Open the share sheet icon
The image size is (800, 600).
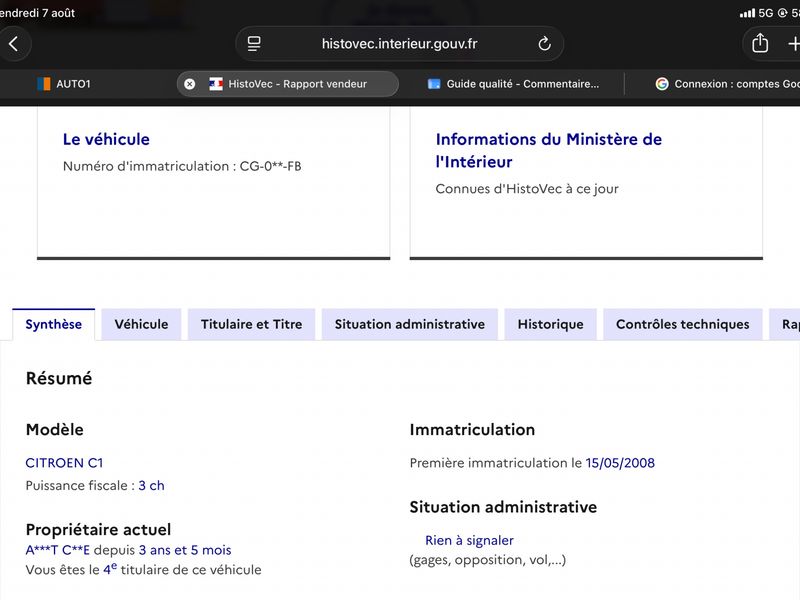pyautogui.click(x=760, y=43)
